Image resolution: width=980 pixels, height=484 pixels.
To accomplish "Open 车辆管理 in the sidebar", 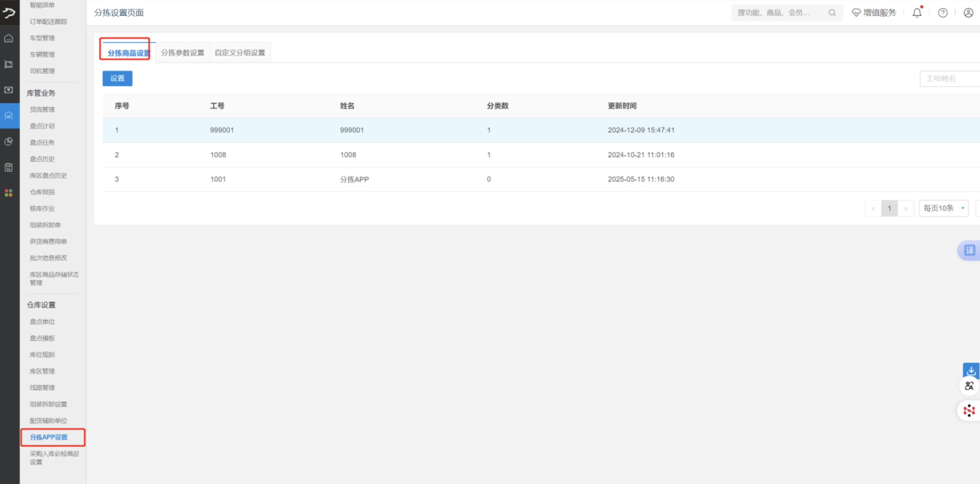I will 42,54.
